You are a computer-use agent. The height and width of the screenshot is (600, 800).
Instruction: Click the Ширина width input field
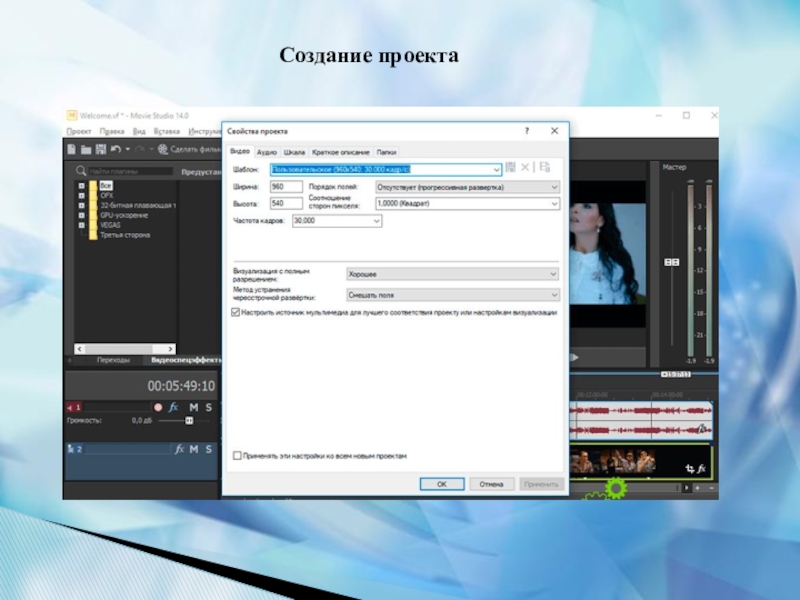click(x=286, y=187)
